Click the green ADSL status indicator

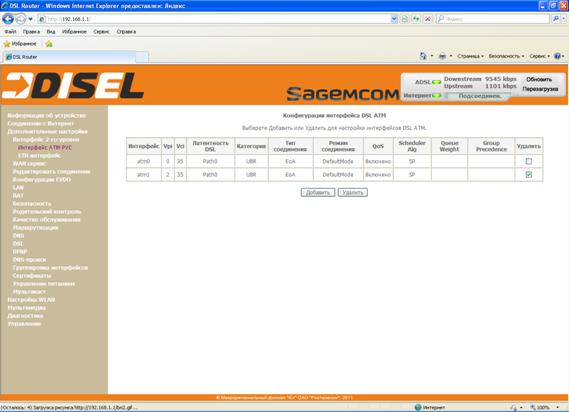[x=437, y=82]
